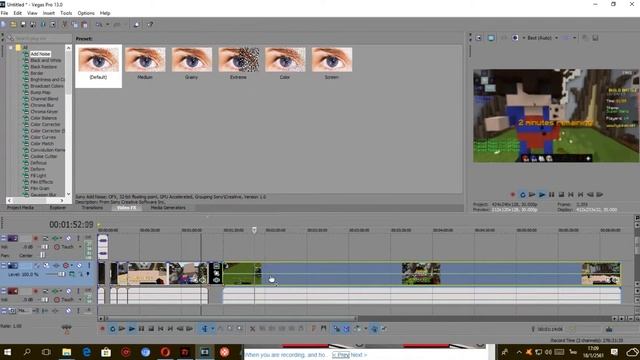Click the What's This help icon
The height and width of the screenshot is (360, 640).
pos(150,24)
